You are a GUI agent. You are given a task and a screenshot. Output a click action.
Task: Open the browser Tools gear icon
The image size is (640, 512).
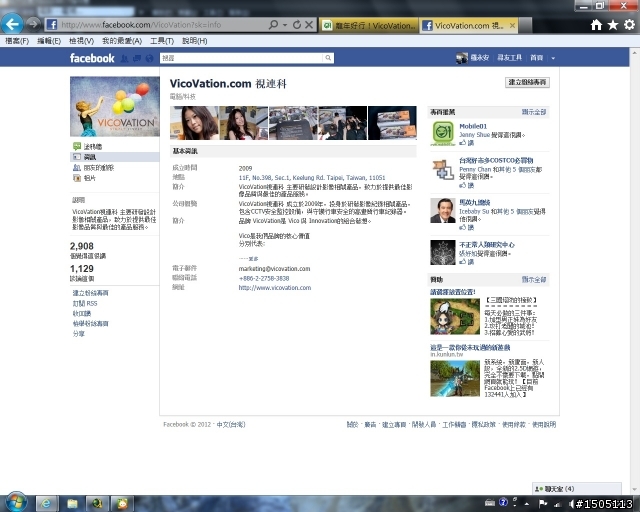(x=630, y=25)
